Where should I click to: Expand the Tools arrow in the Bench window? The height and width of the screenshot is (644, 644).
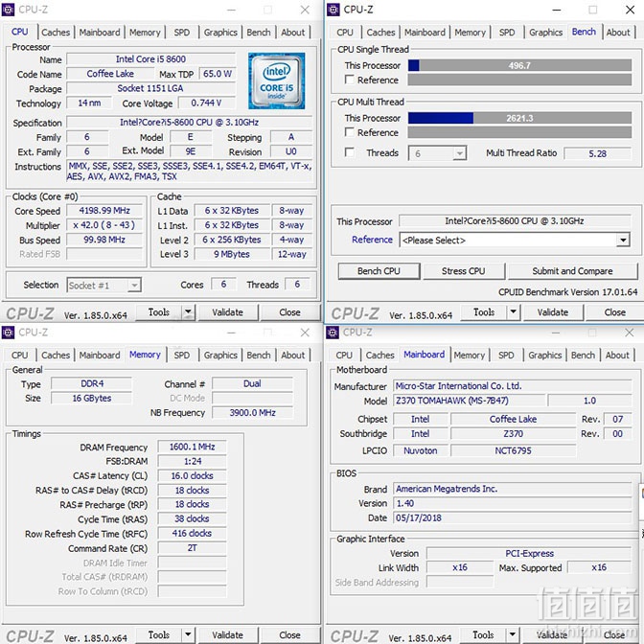pos(514,312)
